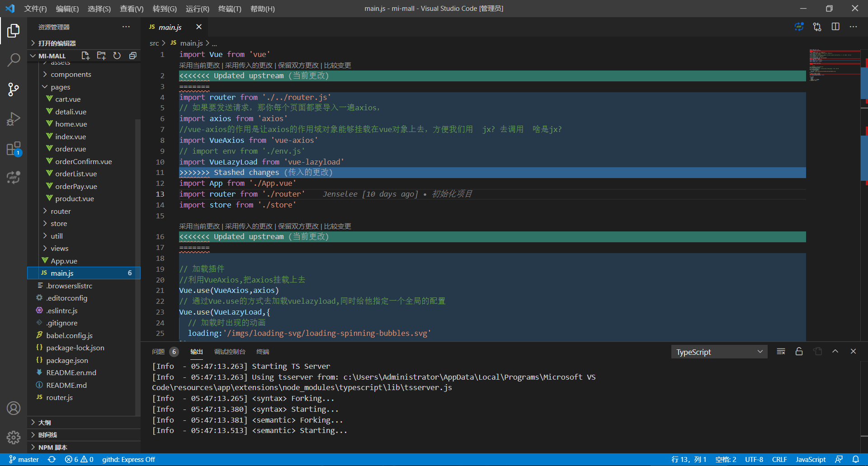Open the Accounts menu icon
This screenshot has height=466, width=868.
tap(14, 408)
